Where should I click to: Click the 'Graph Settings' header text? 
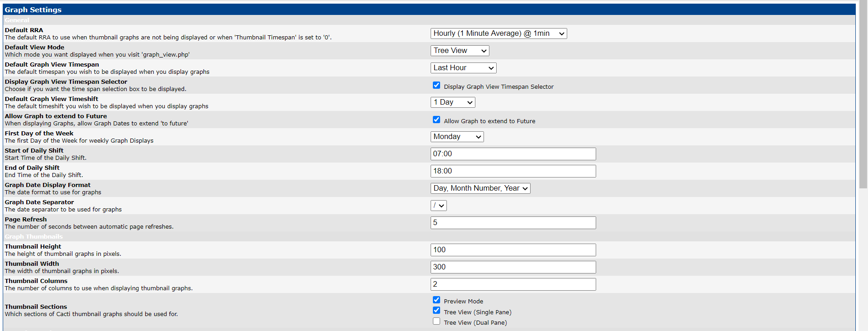[33, 10]
